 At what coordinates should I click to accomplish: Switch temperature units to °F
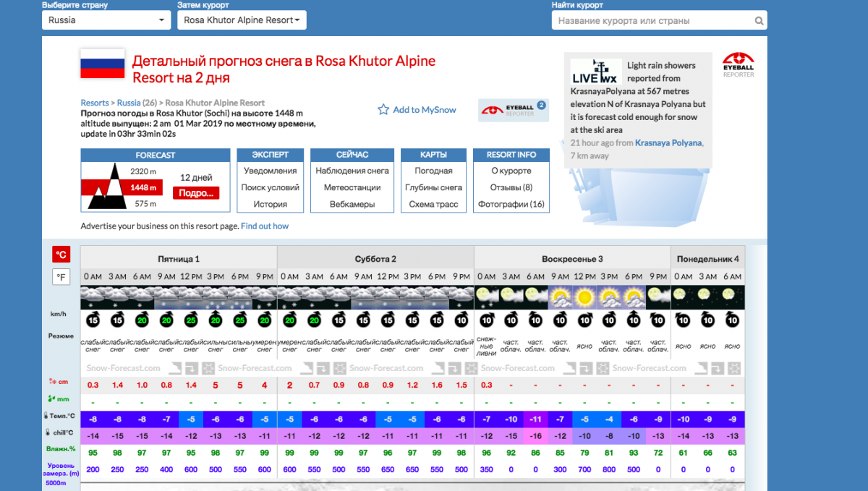(61, 277)
